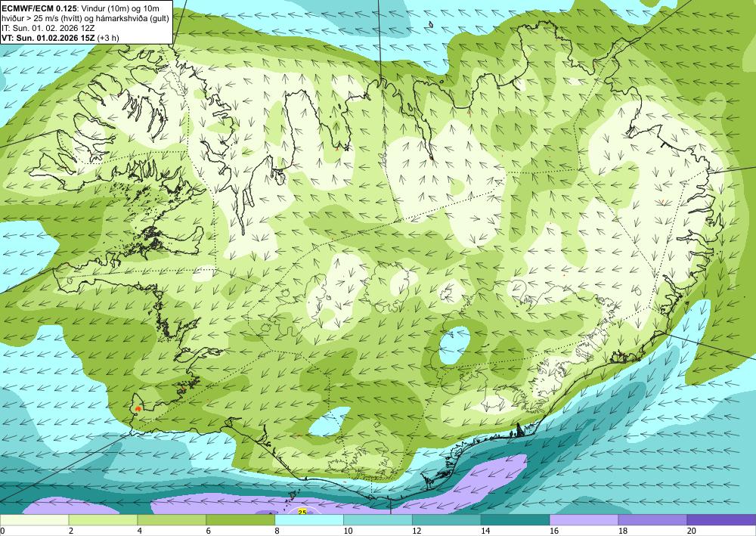Pick the medium purple 18–20 m/s legend swatch
The image size is (756, 536).
tap(652, 520)
